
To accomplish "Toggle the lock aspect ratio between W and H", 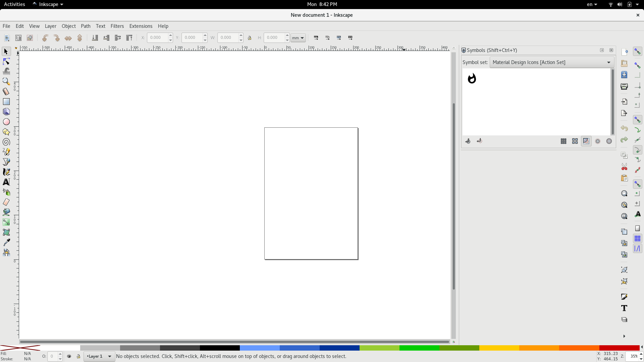I will (250, 38).
